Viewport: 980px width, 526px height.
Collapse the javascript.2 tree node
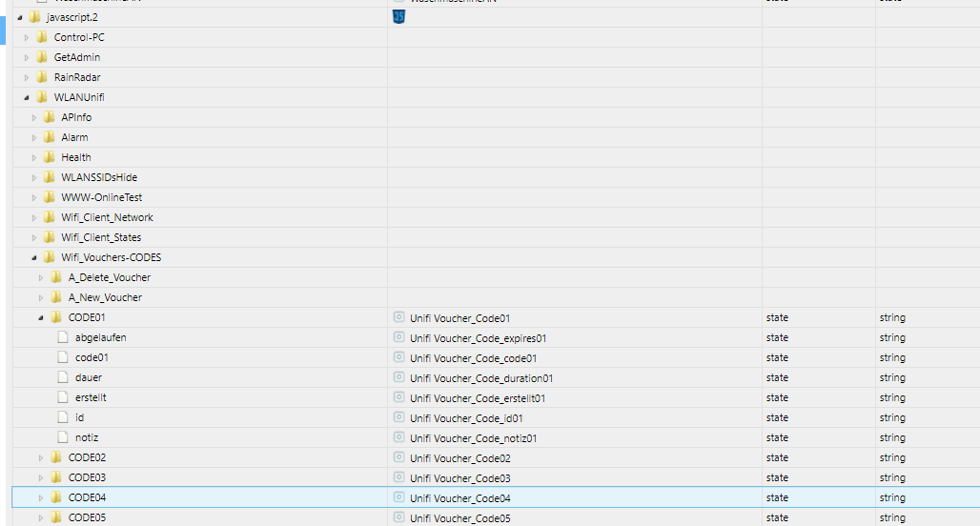20,17
